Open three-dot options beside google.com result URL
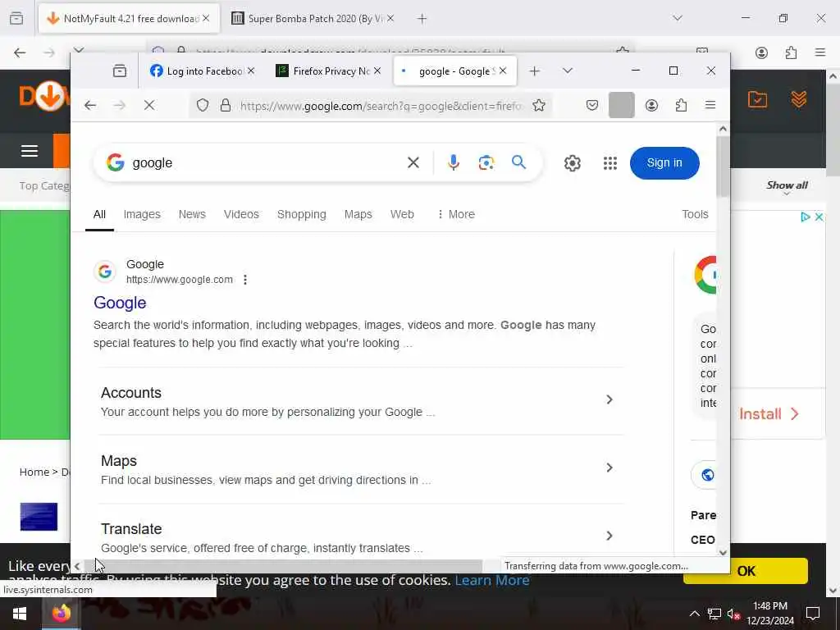Screen dimensions: 840x630 (244, 280)
